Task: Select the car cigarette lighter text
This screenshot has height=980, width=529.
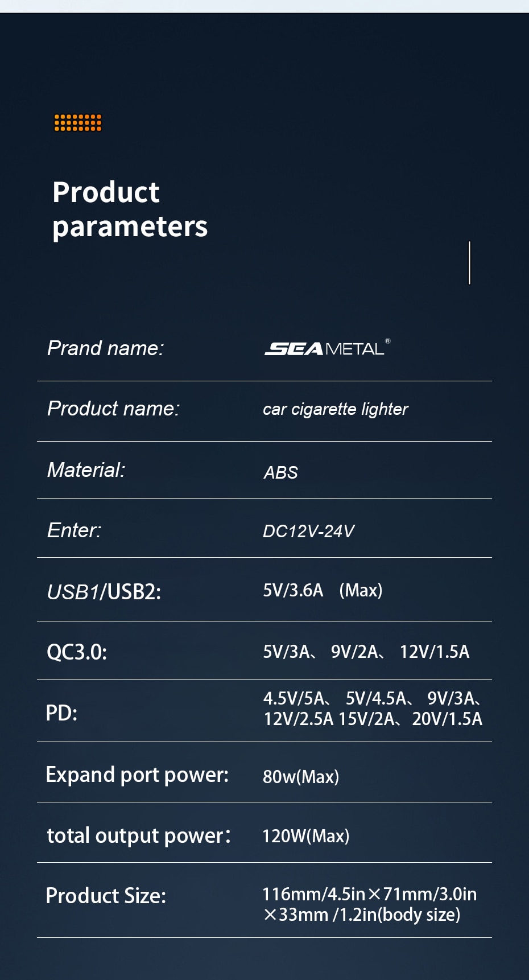Action: coord(336,409)
